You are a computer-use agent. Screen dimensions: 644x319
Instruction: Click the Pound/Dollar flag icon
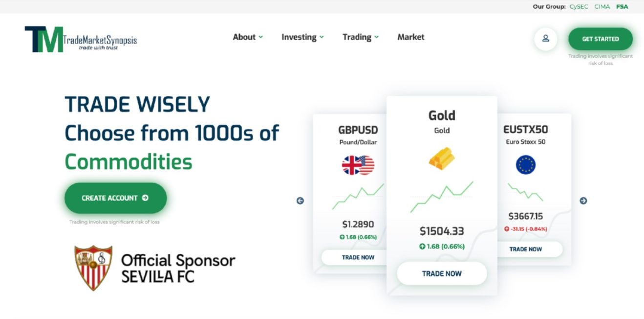click(x=357, y=165)
